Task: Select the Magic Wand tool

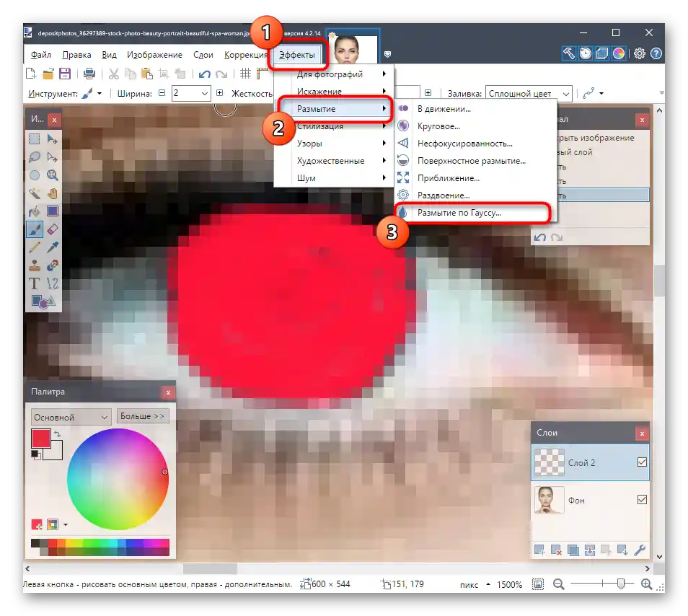Action: click(34, 193)
